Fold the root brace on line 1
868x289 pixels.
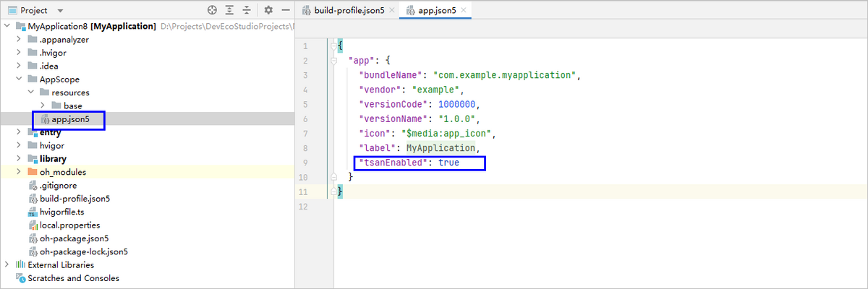[x=333, y=46]
